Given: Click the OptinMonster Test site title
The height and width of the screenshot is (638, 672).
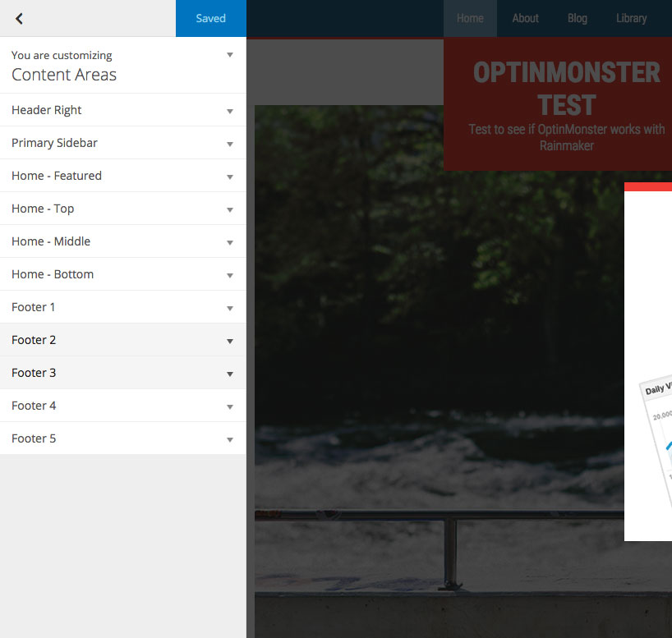Looking at the screenshot, I should tap(566, 89).
